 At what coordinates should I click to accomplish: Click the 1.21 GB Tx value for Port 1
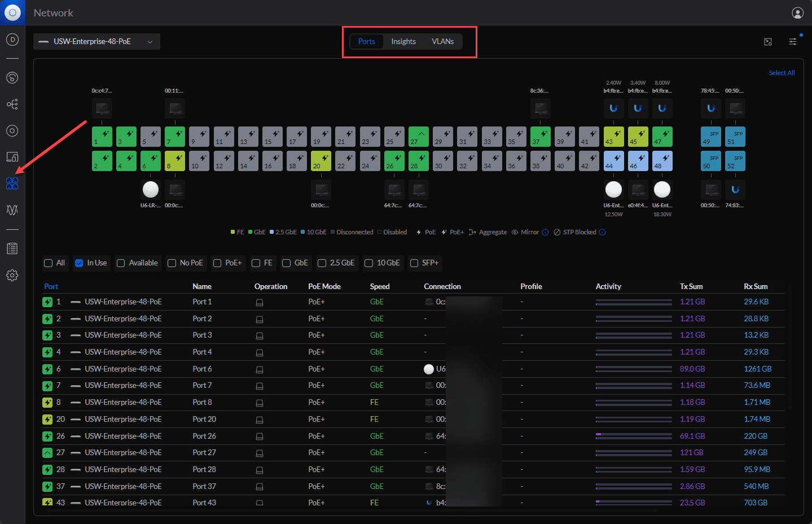pyautogui.click(x=692, y=302)
